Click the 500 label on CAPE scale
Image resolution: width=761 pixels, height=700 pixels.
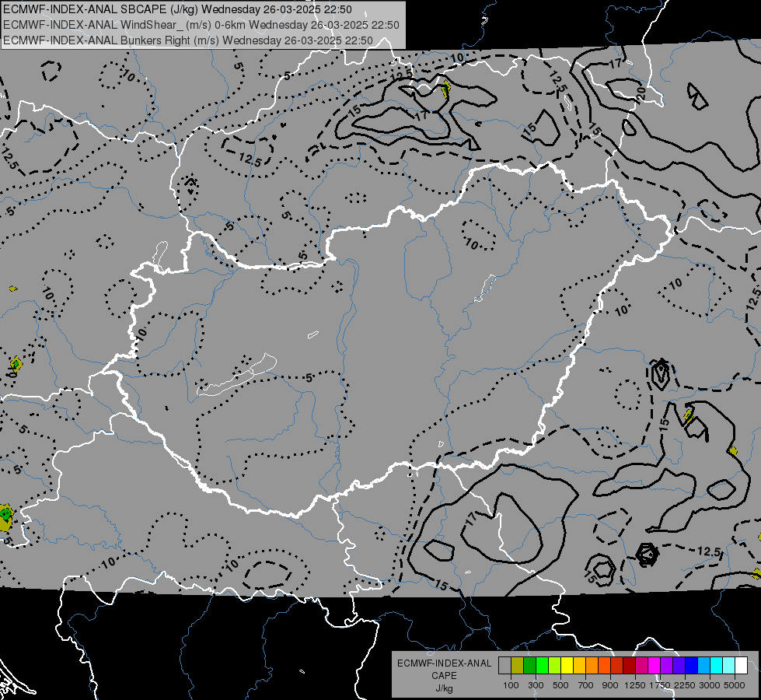coord(560,685)
